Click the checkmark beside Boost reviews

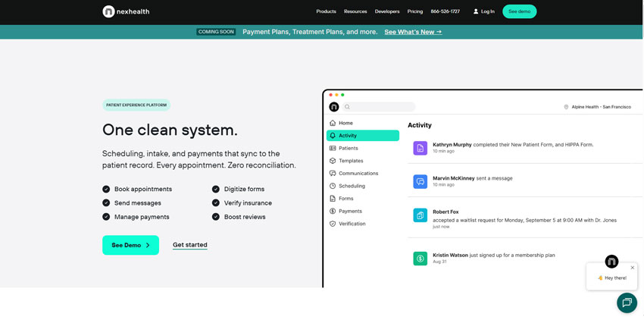[x=216, y=217]
